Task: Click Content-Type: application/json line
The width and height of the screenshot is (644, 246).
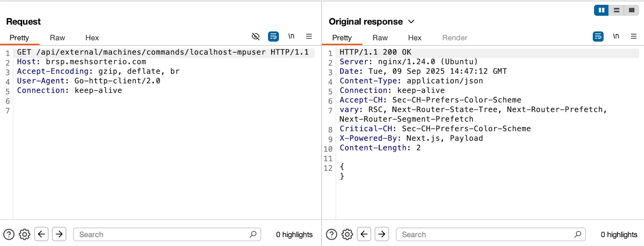Action: click(x=411, y=81)
